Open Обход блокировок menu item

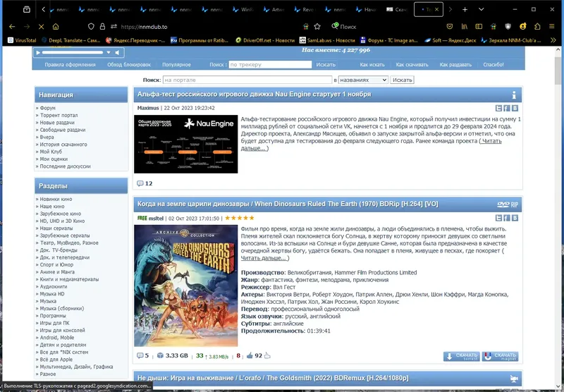click(x=129, y=65)
